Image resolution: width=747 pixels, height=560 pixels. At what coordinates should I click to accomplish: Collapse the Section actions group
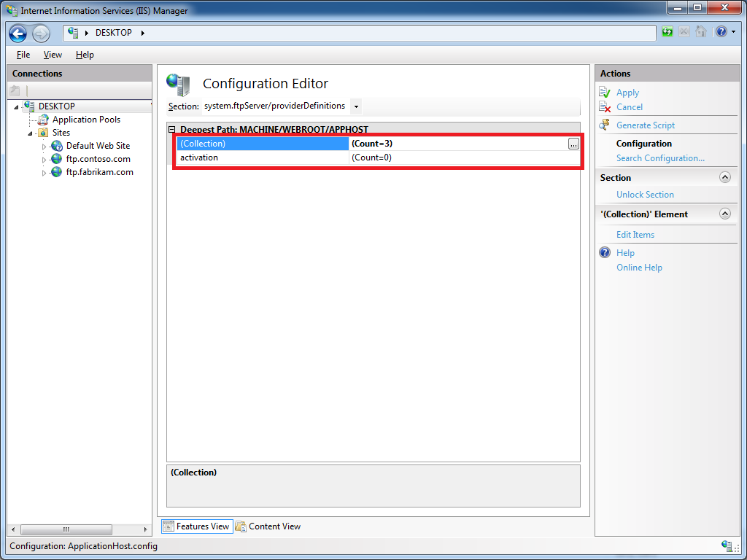pyautogui.click(x=724, y=177)
